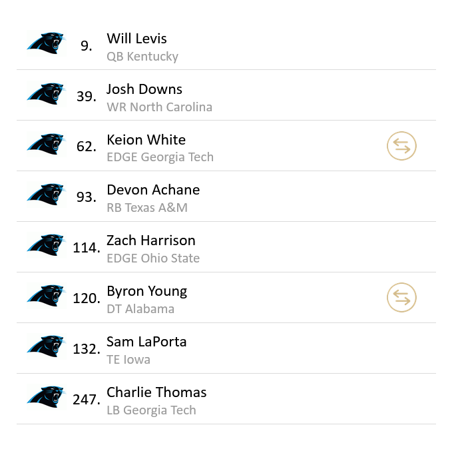Viewport: 476px width, 459px height.
Task: Open Zach Harrison player entry
Action: click(151, 240)
